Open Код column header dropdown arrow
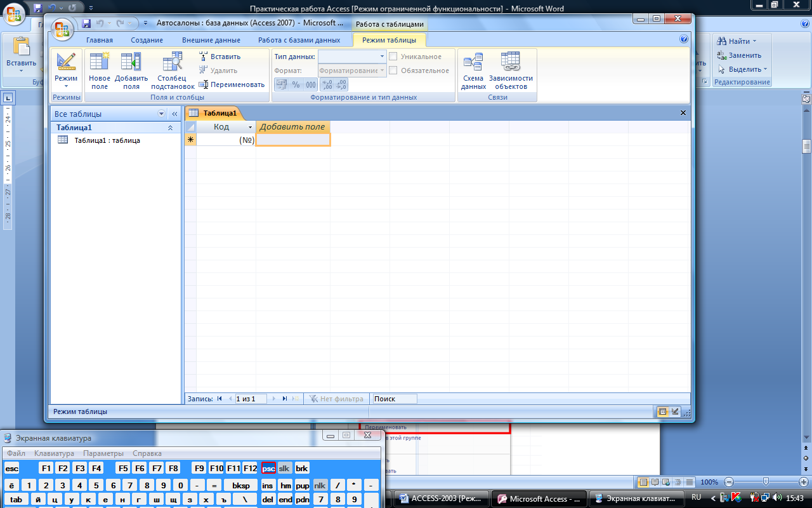Screen dimensions: 812x508 (250, 127)
